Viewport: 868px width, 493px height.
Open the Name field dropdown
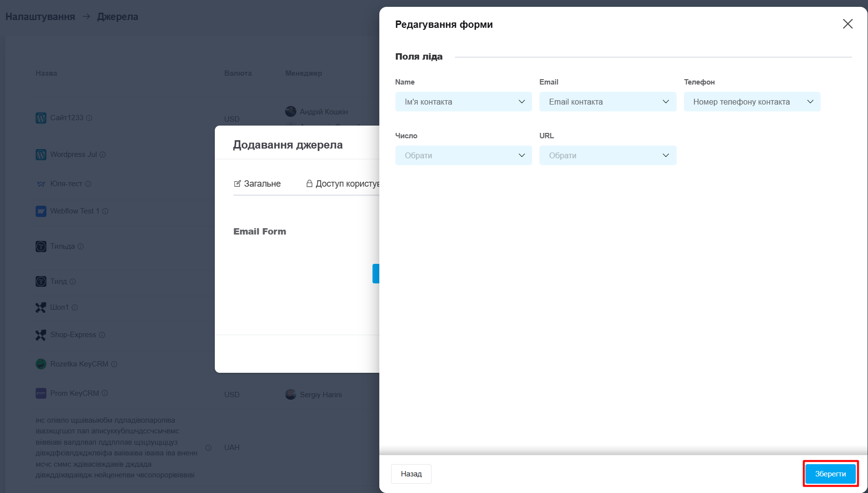click(x=464, y=102)
